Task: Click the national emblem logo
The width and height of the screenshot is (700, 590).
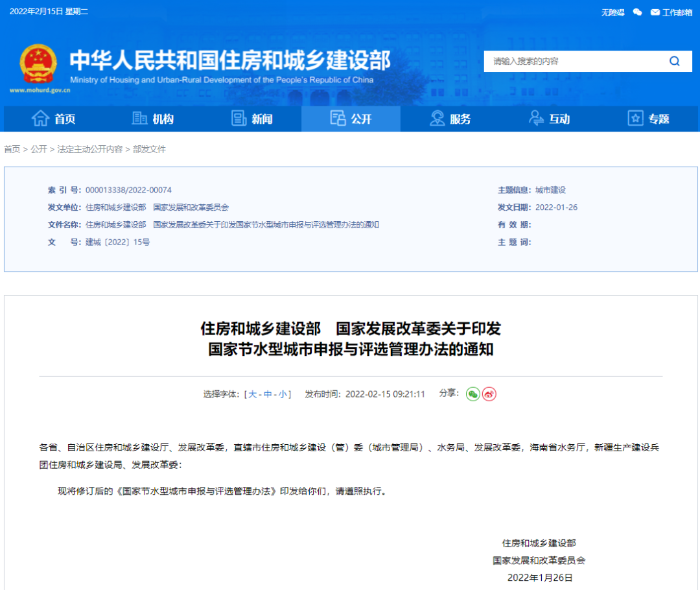Action: 38,63
